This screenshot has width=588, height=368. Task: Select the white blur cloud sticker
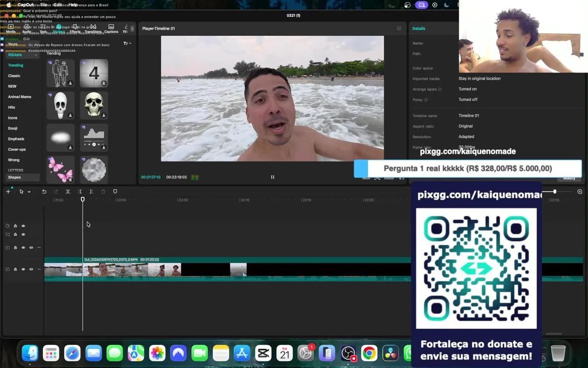click(60, 137)
